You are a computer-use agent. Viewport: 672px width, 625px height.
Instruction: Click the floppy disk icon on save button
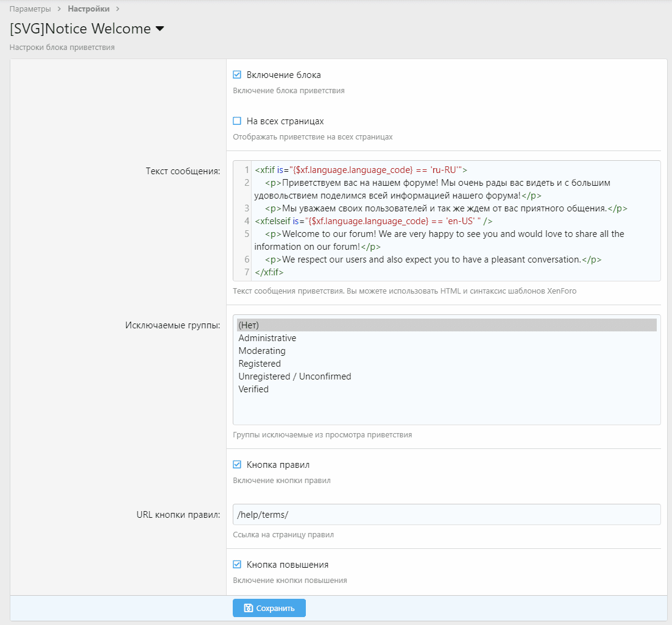tap(249, 608)
